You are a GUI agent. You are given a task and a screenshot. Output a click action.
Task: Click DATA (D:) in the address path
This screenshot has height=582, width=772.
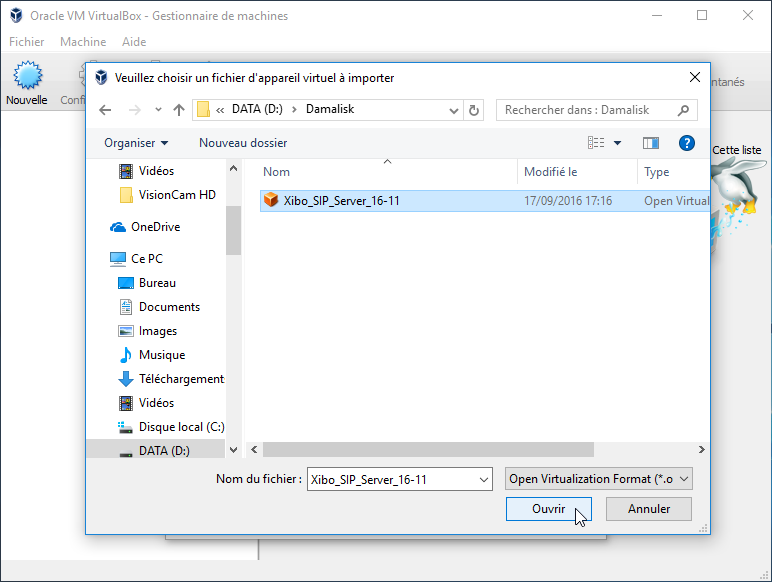pyautogui.click(x=257, y=109)
